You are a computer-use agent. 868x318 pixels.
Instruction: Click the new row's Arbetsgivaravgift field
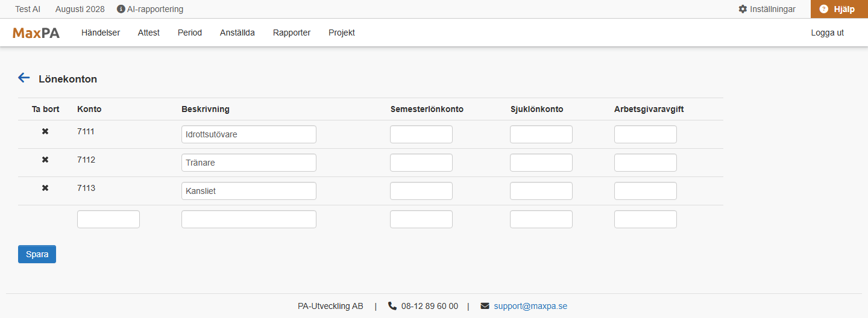(x=646, y=219)
